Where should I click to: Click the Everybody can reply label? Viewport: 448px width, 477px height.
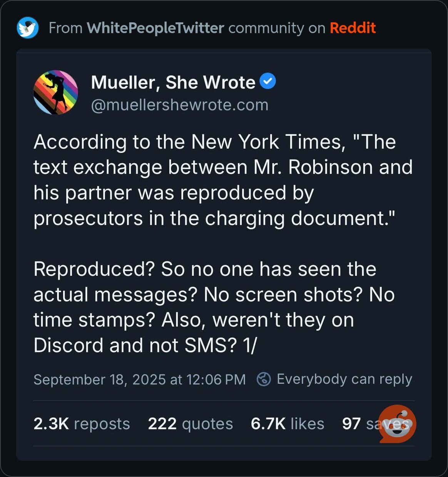pyautogui.click(x=344, y=379)
